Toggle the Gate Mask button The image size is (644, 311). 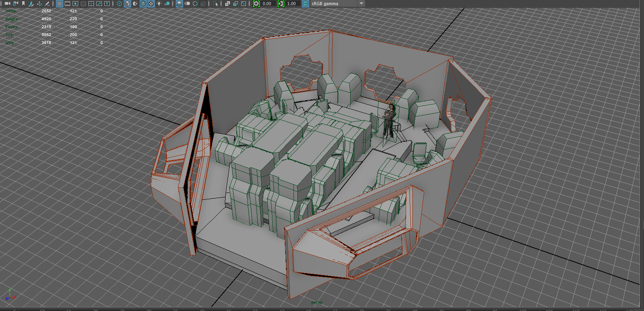point(83,4)
